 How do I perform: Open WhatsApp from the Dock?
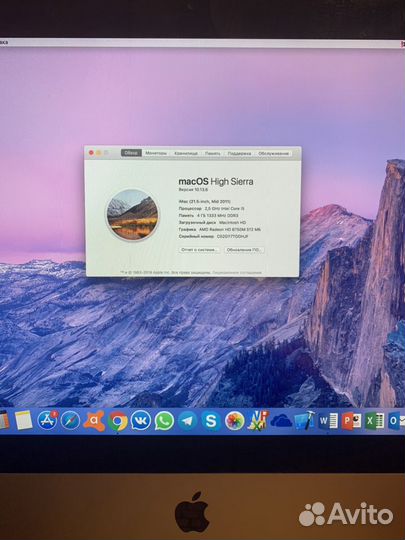pyautogui.click(x=164, y=420)
